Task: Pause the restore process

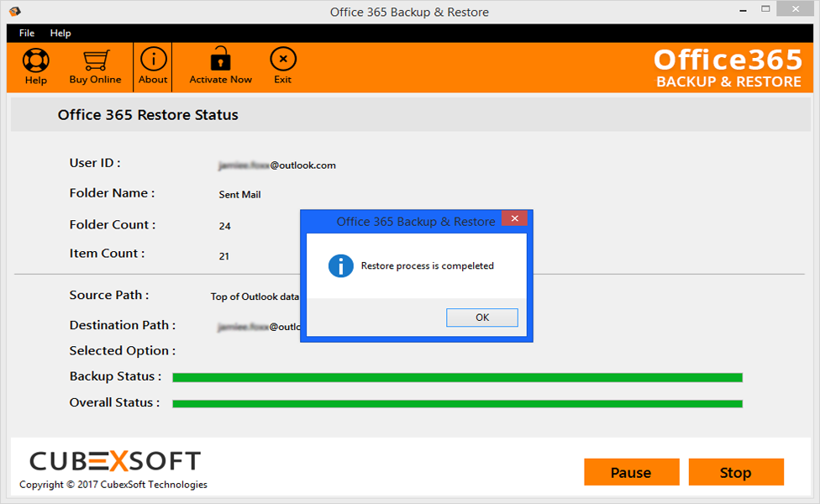Action: point(631,472)
